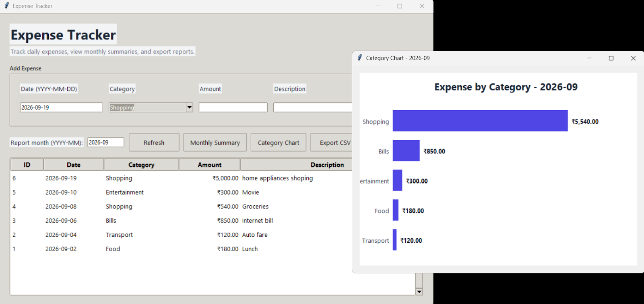Minimize the Expense Tracker main window

point(378,6)
